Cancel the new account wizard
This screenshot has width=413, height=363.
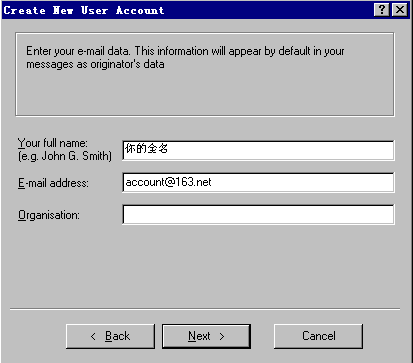click(x=318, y=336)
